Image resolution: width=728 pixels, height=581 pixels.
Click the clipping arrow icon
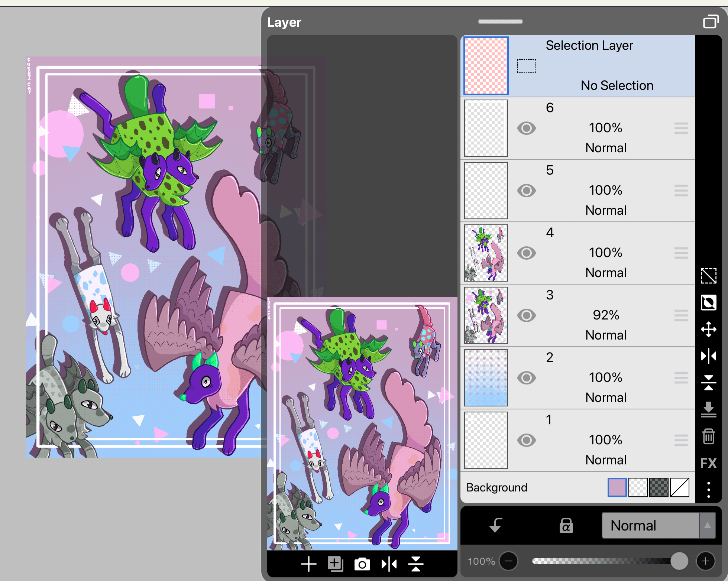point(496,525)
